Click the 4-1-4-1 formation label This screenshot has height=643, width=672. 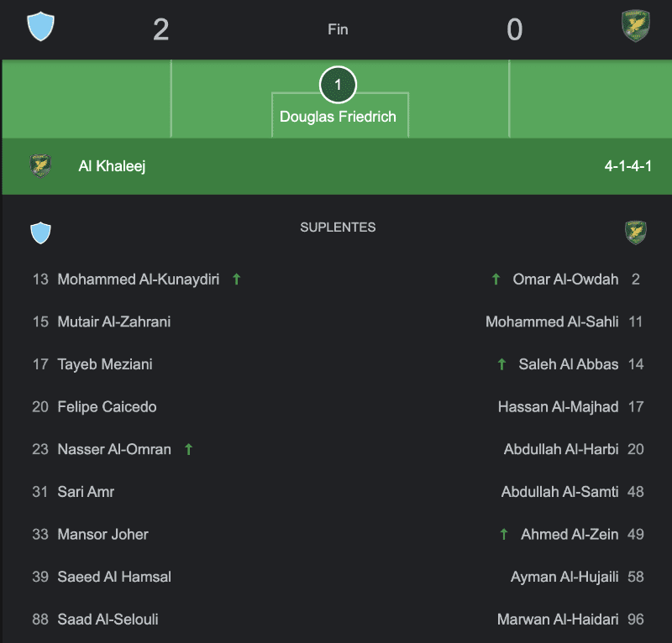(x=627, y=166)
